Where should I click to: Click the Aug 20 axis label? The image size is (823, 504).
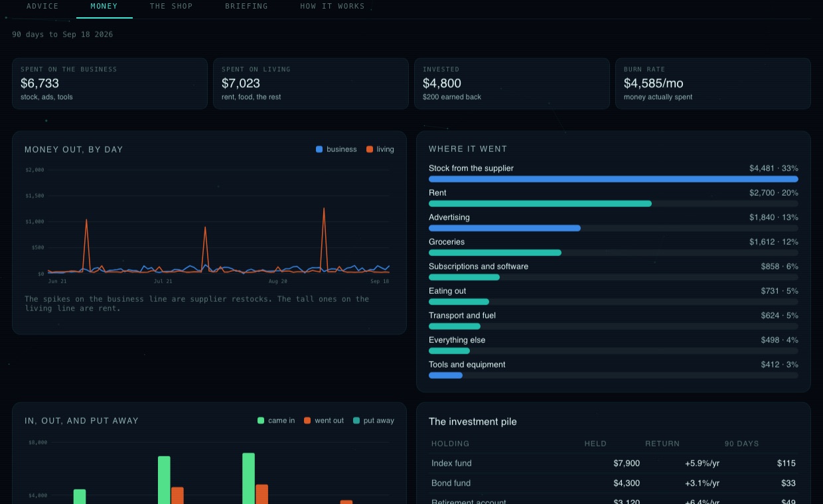[x=277, y=281]
